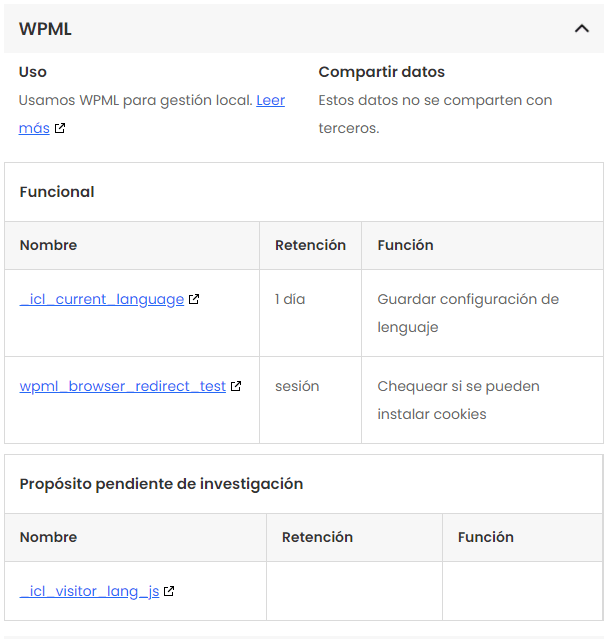Click external-link icon beside _icl_visitor_lang_js

point(169,591)
